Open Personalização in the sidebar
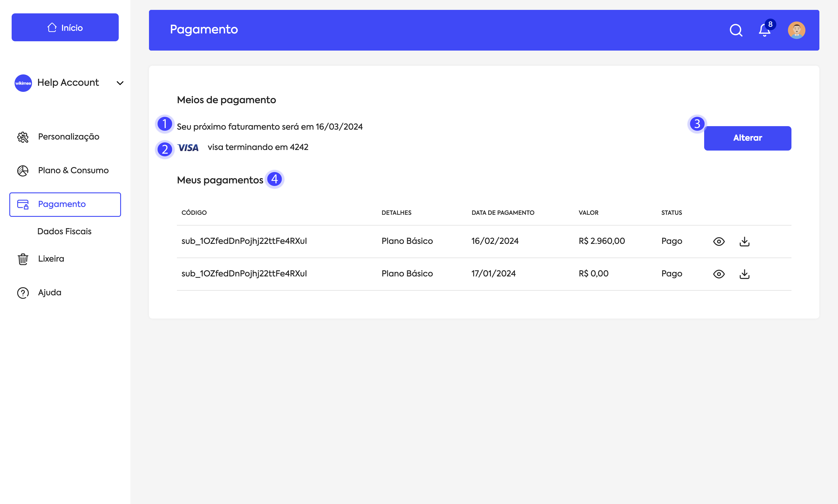 point(68,137)
